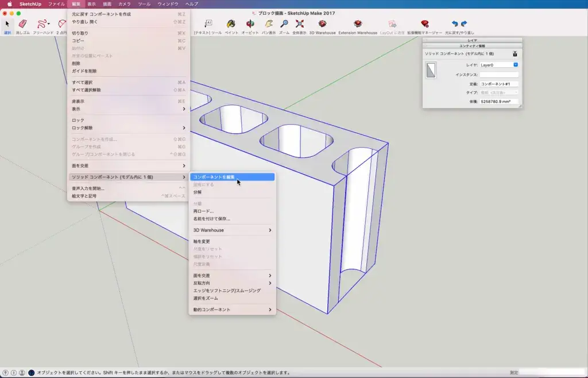588x378 pixels.
Task: Select the Freehand (フリーハンド) tool
Action: (x=42, y=25)
